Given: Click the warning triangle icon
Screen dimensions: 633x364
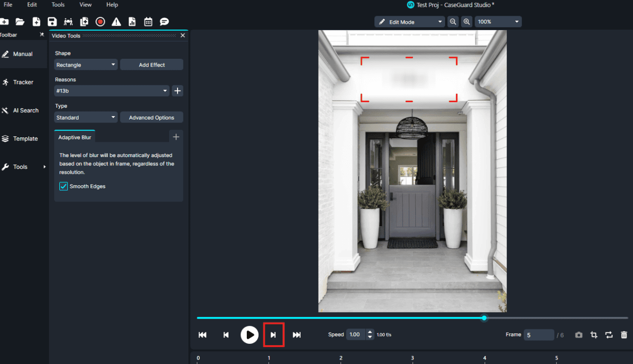Looking at the screenshot, I should [116, 22].
